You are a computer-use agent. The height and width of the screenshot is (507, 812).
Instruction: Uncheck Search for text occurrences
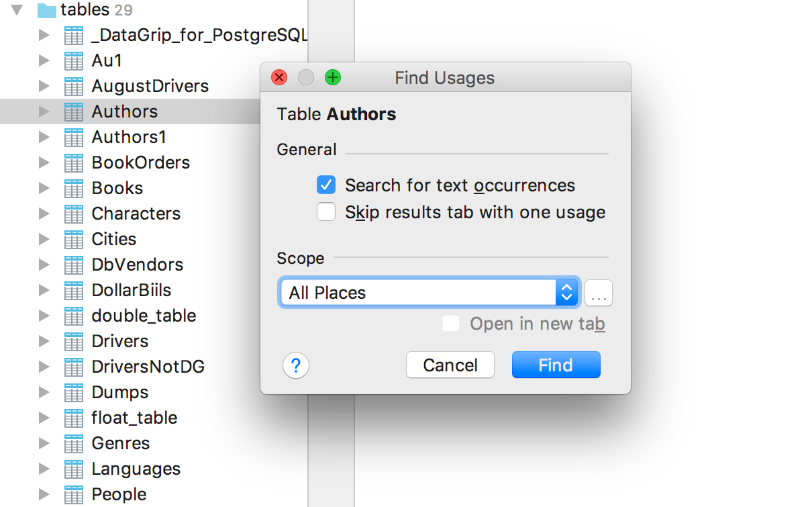pyautogui.click(x=326, y=185)
